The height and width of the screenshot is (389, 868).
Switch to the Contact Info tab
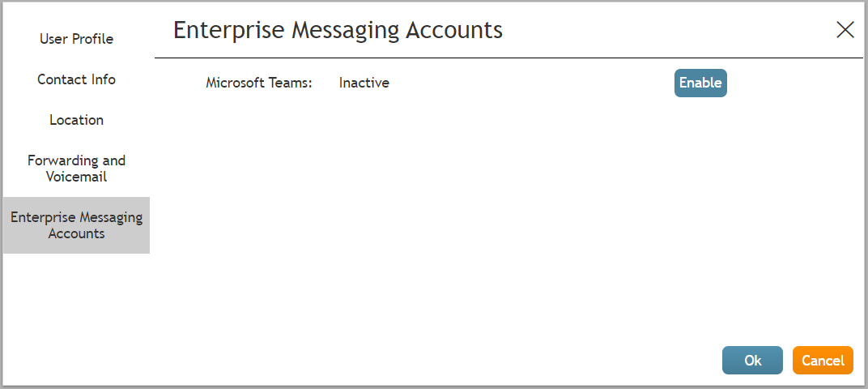[76, 79]
